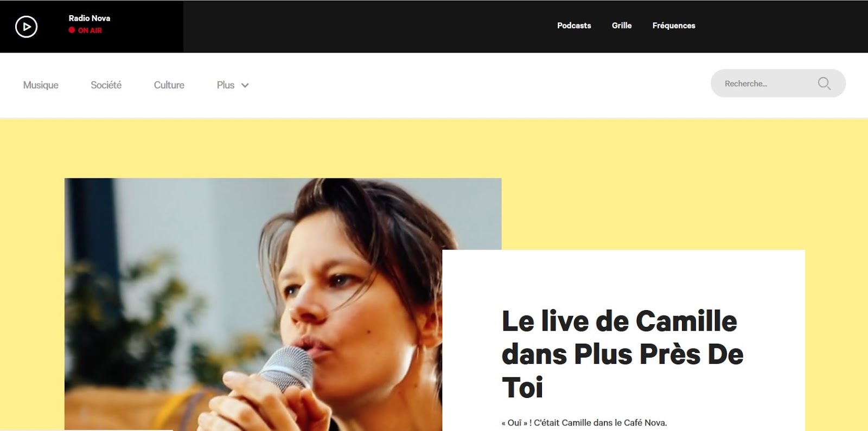Click the Radio Nova station title
This screenshot has width=868, height=431.
(x=90, y=18)
